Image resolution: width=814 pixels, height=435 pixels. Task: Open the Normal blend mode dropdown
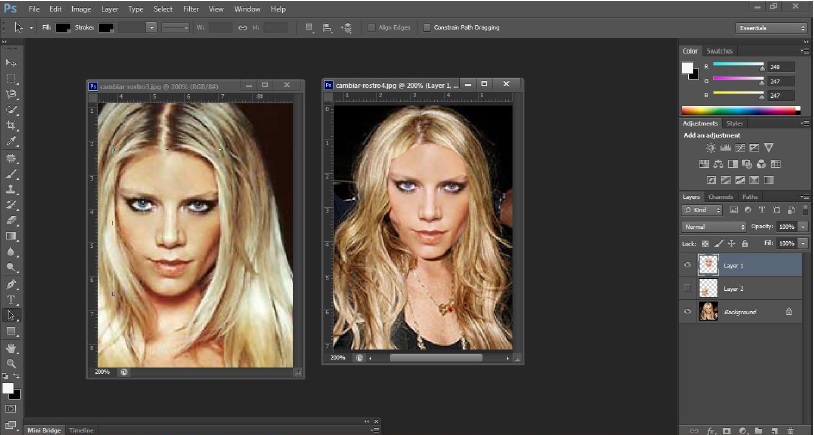click(711, 227)
